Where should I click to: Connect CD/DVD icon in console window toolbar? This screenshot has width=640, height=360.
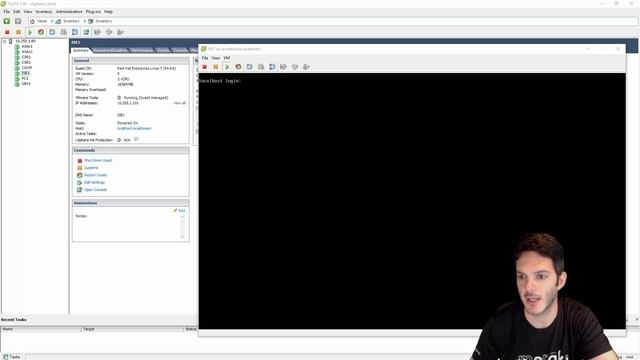coord(295,67)
